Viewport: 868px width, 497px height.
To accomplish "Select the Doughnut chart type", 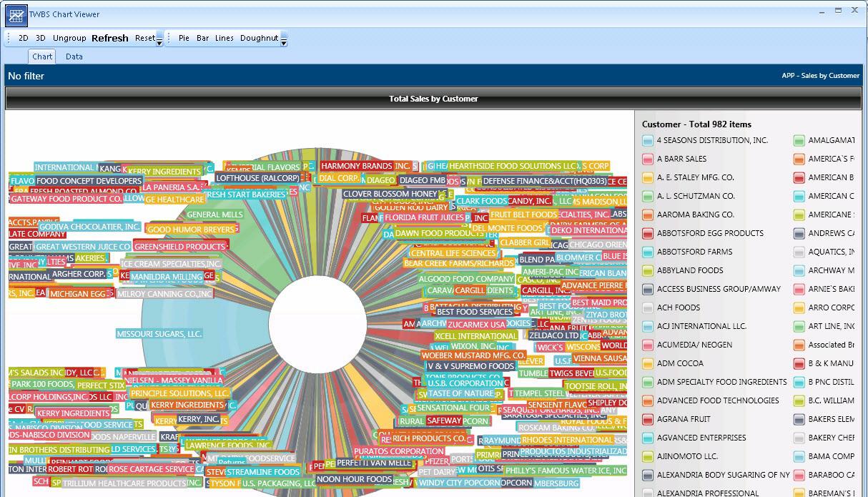I will [x=259, y=38].
